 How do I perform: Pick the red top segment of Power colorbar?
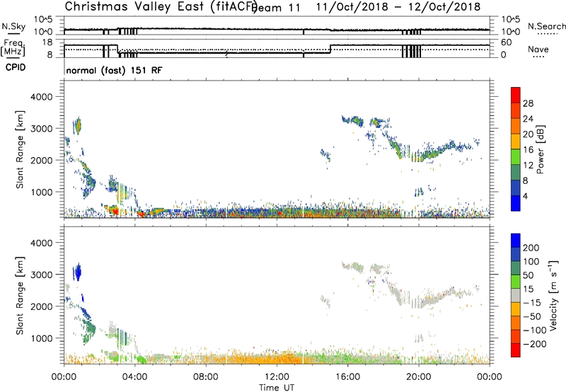pos(516,95)
